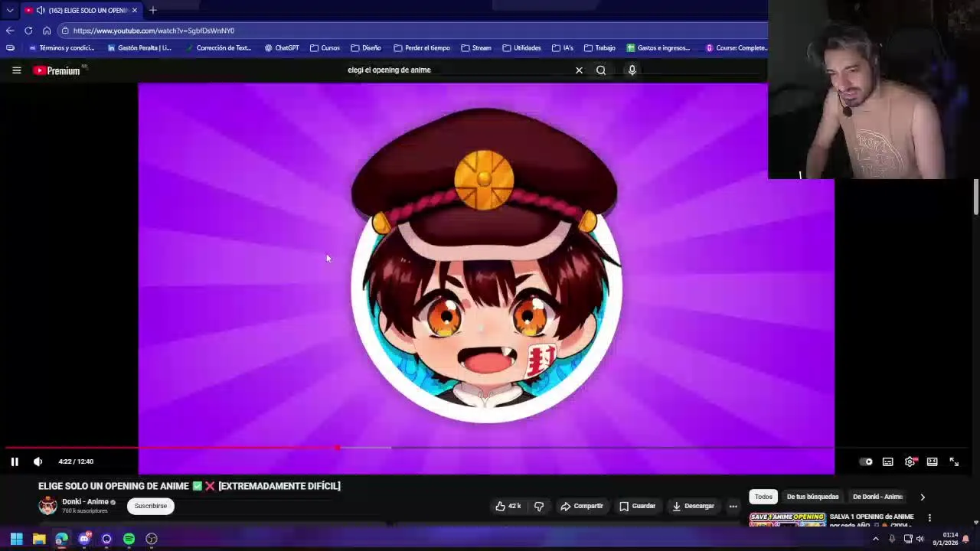The width and height of the screenshot is (980, 551).
Task: Expand Perder el tiempo bookmark folder
Action: (x=422, y=47)
